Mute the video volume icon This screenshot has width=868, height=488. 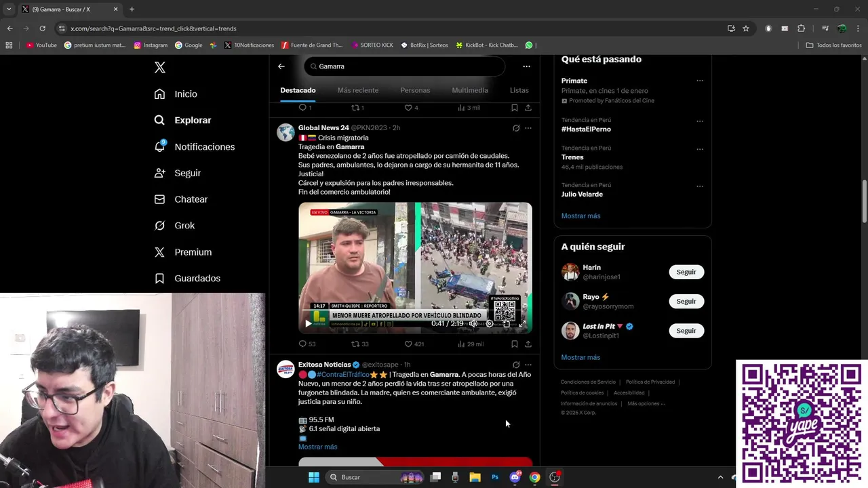coord(473,324)
